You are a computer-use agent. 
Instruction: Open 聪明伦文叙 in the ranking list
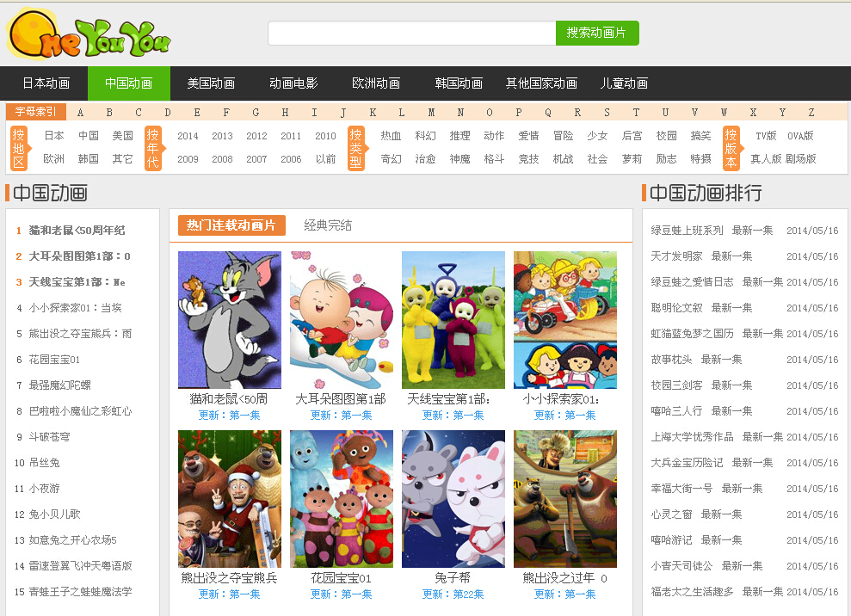coord(677,308)
